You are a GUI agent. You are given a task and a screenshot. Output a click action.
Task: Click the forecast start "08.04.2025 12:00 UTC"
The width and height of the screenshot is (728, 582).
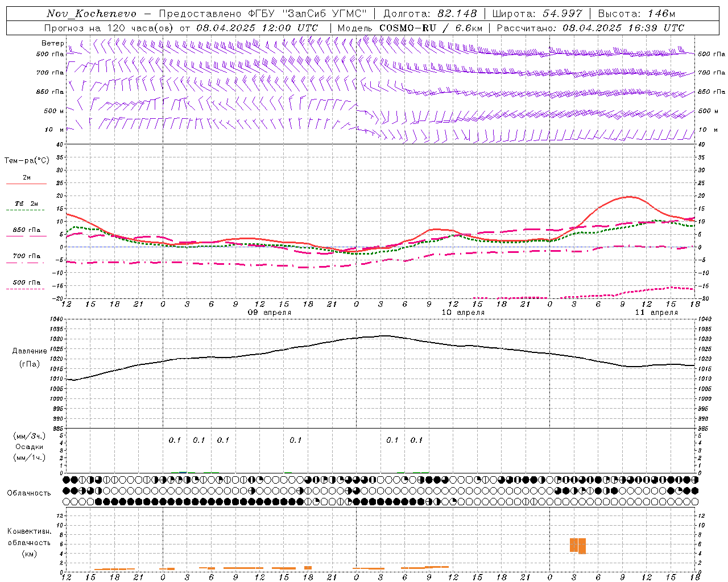pos(257,28)
